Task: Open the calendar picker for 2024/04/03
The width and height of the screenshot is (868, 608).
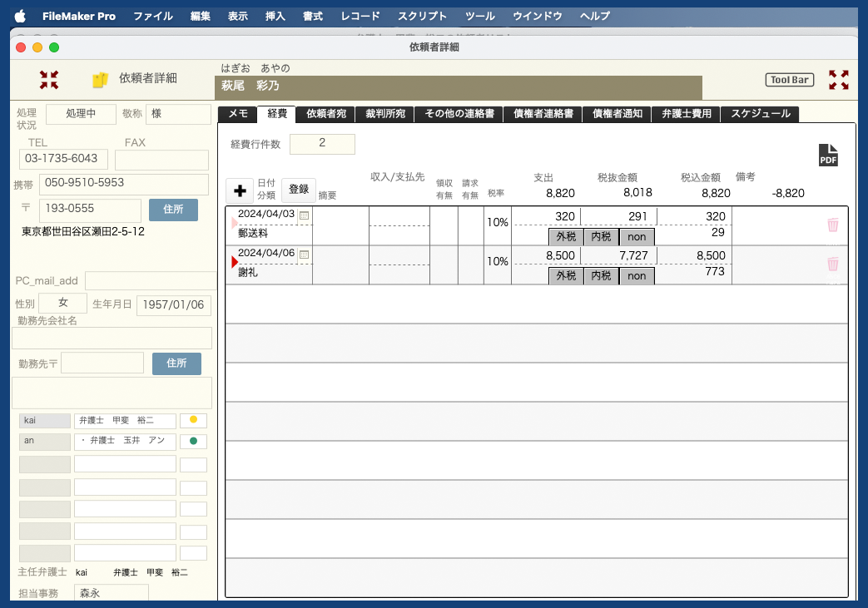Action: [x=304, y=215]
